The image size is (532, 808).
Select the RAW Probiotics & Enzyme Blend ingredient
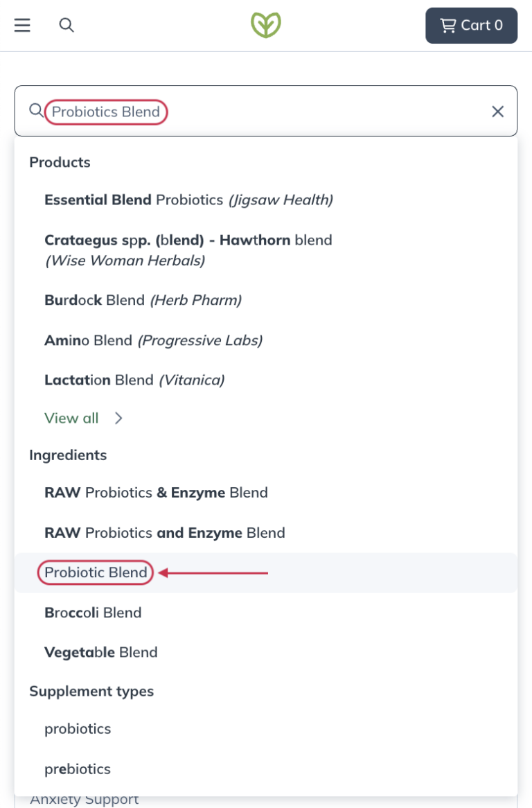pyautogui.click(x=157, y=493)
